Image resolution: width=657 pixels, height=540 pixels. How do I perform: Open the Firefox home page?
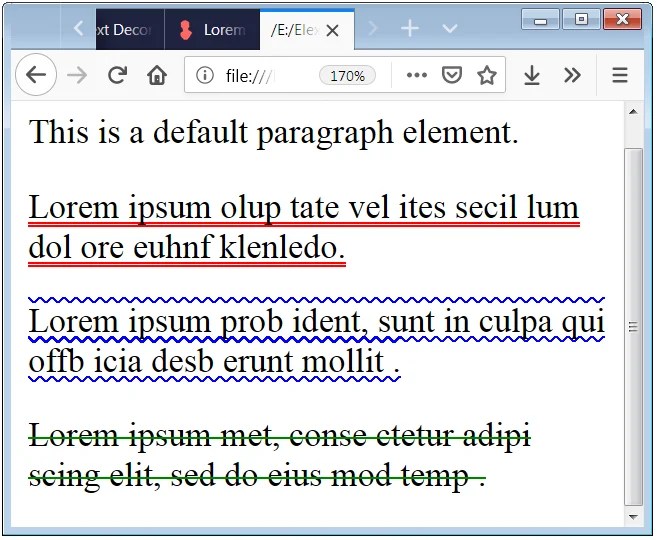click(157, 75)
